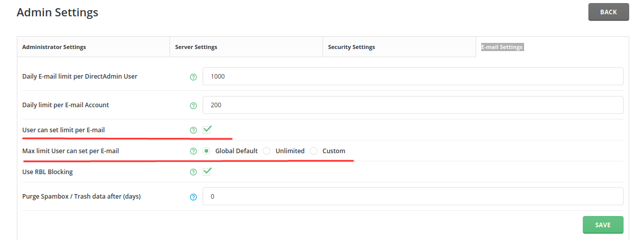Click help icon for Max limit User can set
Screen dimensions: 644x240
tap(193, 151)
